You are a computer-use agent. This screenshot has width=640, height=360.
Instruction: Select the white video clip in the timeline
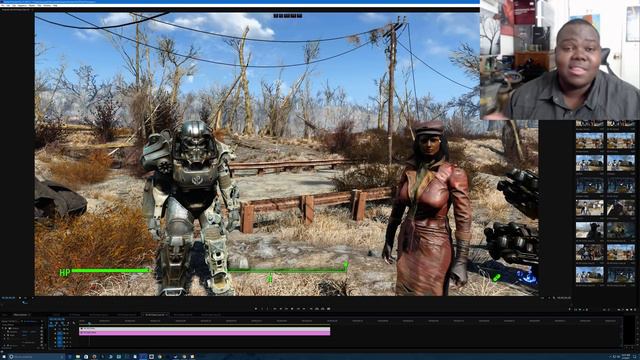[204, 328]
